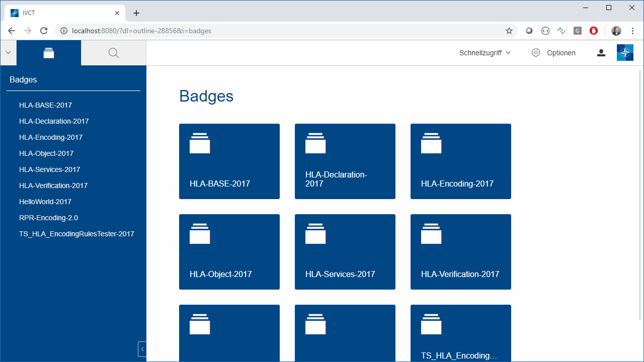Open the HLA-Declaration-2017 badge tile

point(345,161)
